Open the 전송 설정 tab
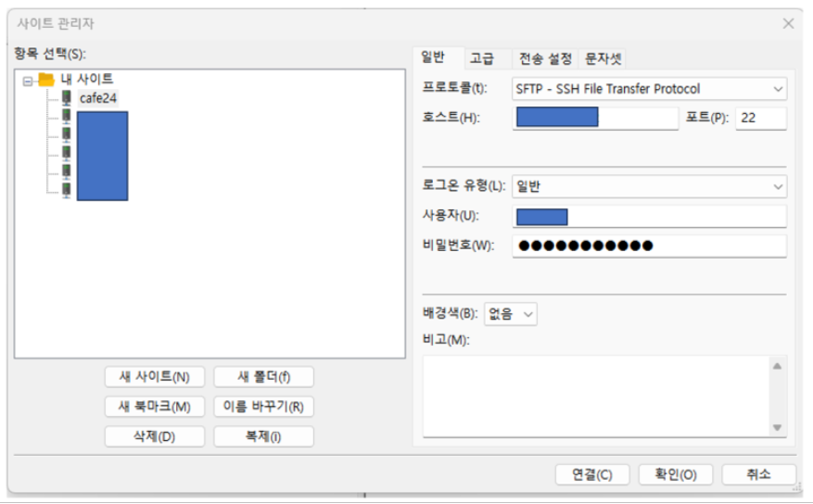The height and width of the screenshot is (504, 813). [545, 58]
